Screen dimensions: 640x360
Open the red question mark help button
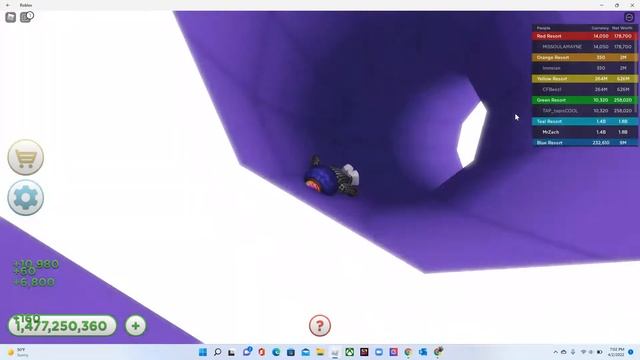pyautogui.click(x=320, y=326)
